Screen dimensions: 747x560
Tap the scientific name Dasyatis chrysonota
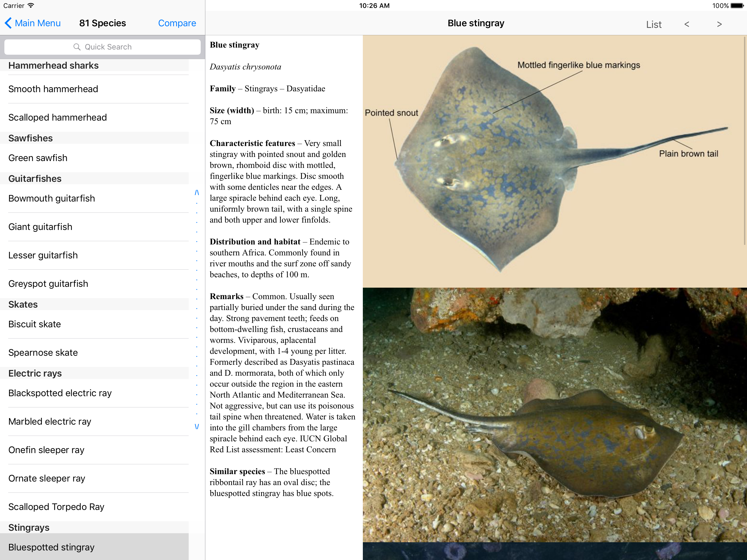tap(245, 67)
